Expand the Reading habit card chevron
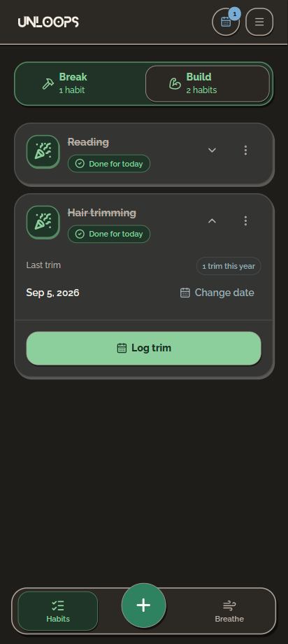Viewport: 288px width, 644px height. (212, 150)
